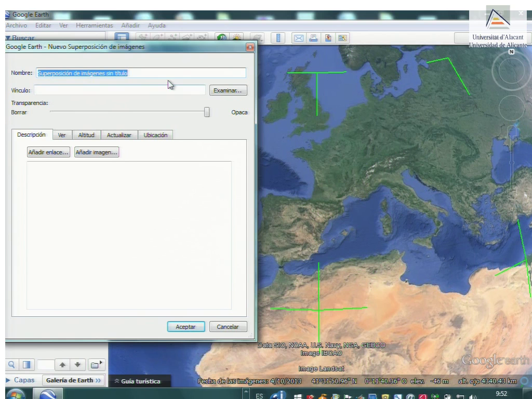Switch to the Actualizar tab
This screenshot has width=532, height=399.
119,135
